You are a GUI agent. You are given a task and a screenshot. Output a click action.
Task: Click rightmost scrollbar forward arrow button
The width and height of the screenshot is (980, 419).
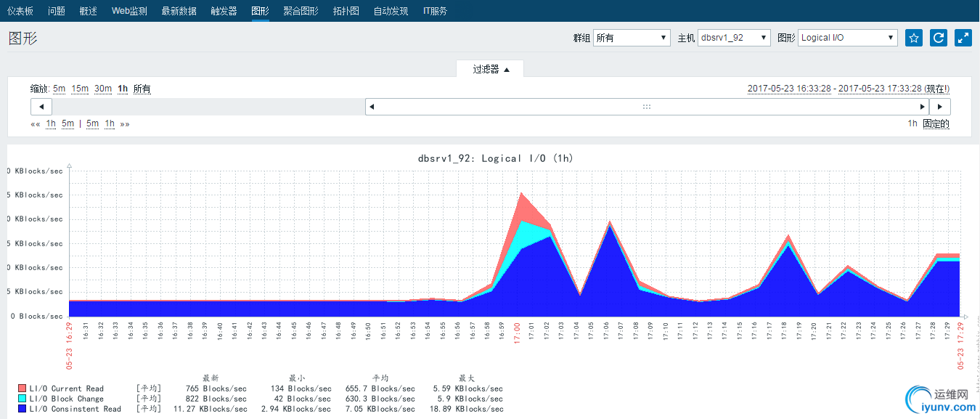pos(940,107)
